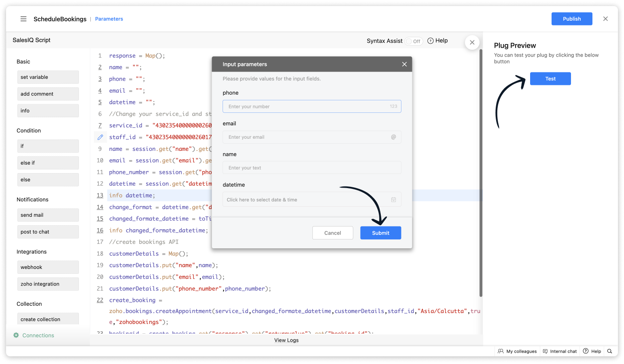
Task: Click the Test button in Plug Preview
Action: coord(550,79)
